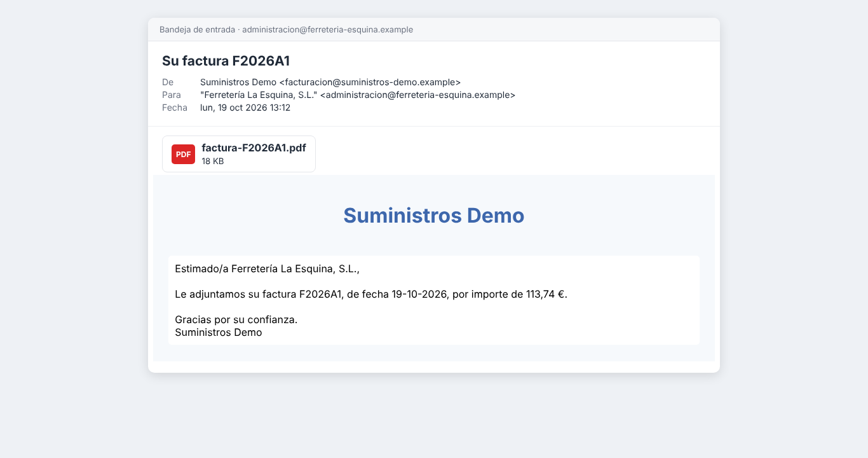Click the greeting line Estimado/a Ferretería La Esquina
868x458 pixels.
268,269
